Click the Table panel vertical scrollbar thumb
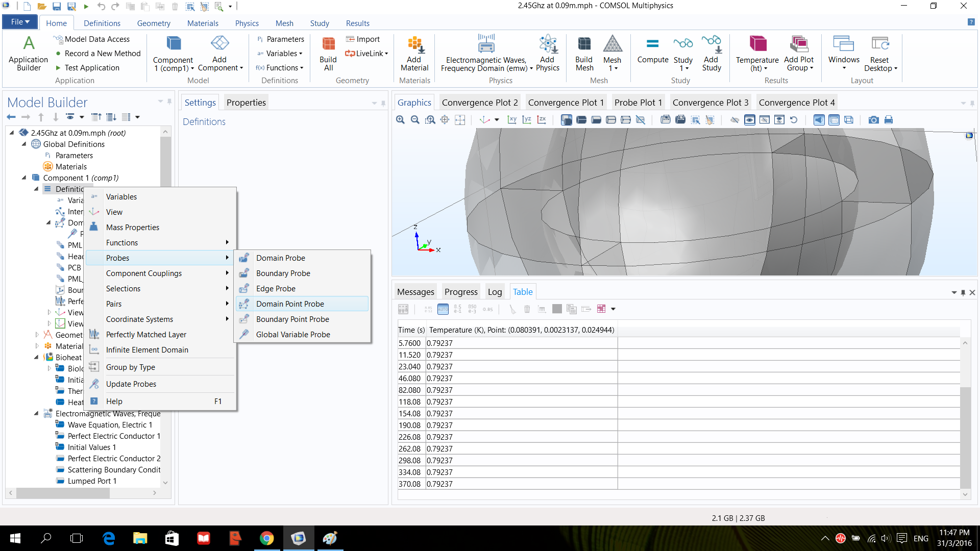This screenshot has height=551, width=980. pos(965,438)
